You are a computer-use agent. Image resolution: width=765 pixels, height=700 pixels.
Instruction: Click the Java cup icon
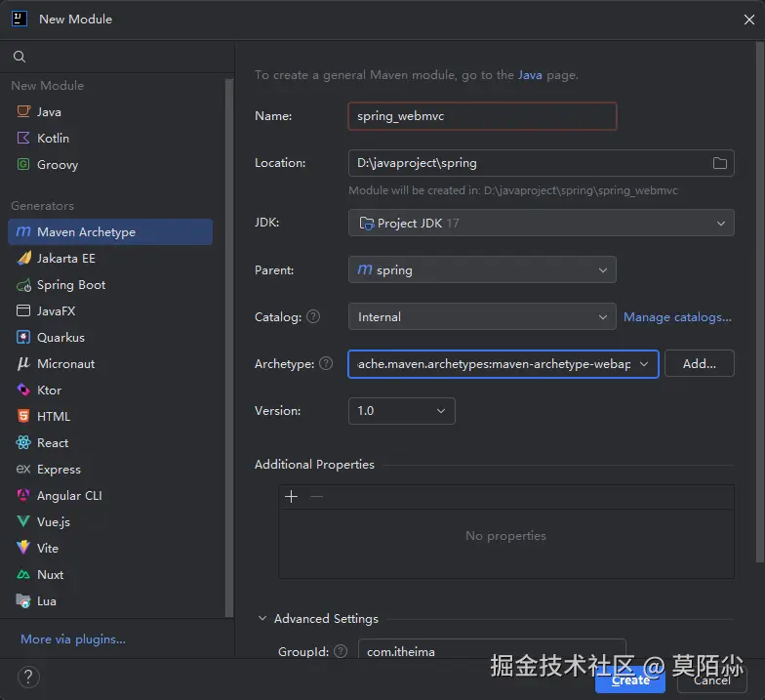23,111
